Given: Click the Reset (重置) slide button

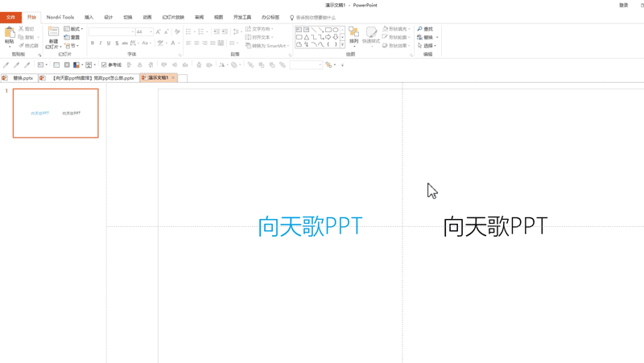Looking at the screenshot, I should 72,37.
